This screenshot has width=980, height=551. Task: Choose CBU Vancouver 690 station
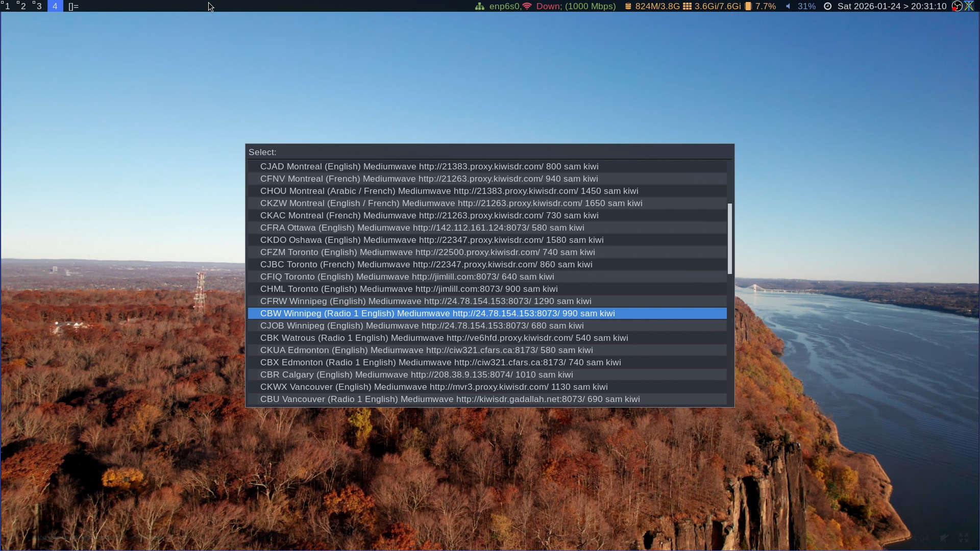pos(487,399)
